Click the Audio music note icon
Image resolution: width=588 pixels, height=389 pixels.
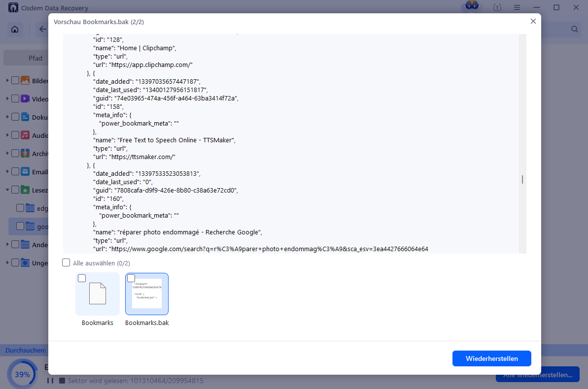(x=25, y=135)
